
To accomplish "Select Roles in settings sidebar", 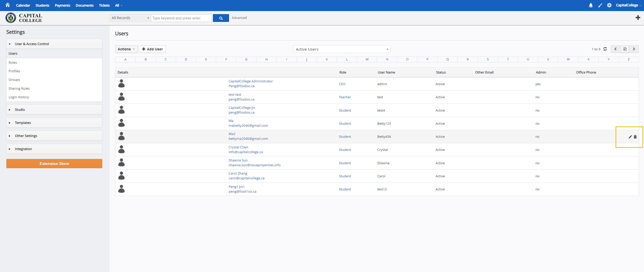I will (x=13, y=62).
